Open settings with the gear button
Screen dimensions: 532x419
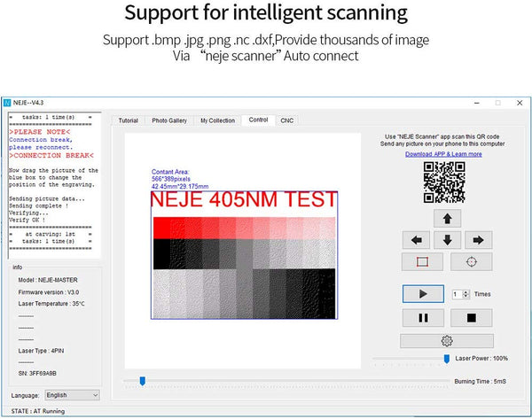446,341
